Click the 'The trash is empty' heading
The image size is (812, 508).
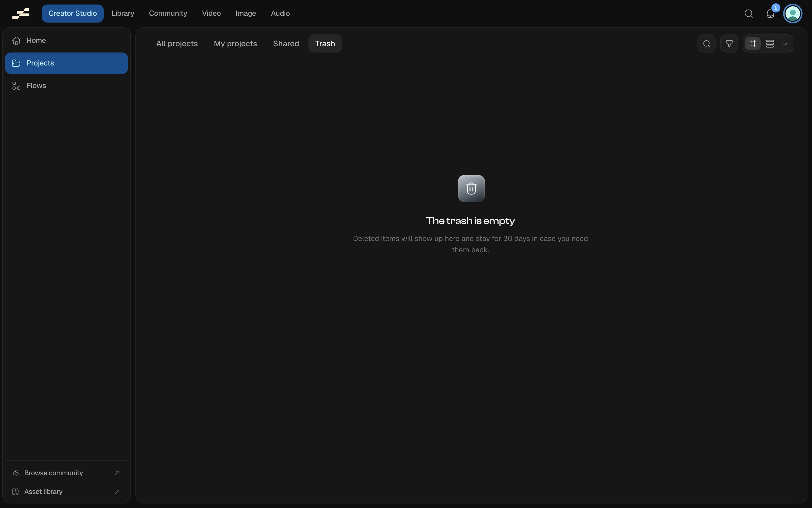click(x=470, y=221)
